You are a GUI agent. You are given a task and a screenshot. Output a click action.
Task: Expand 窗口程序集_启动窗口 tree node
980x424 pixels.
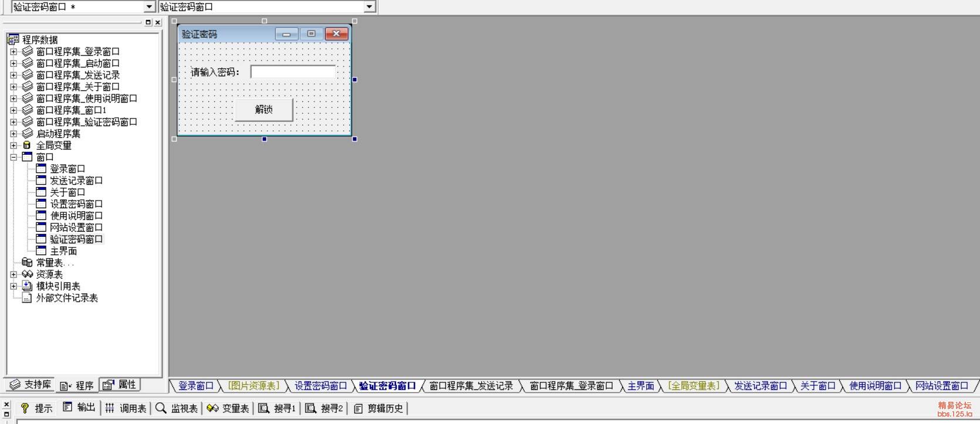pos(13,63)
